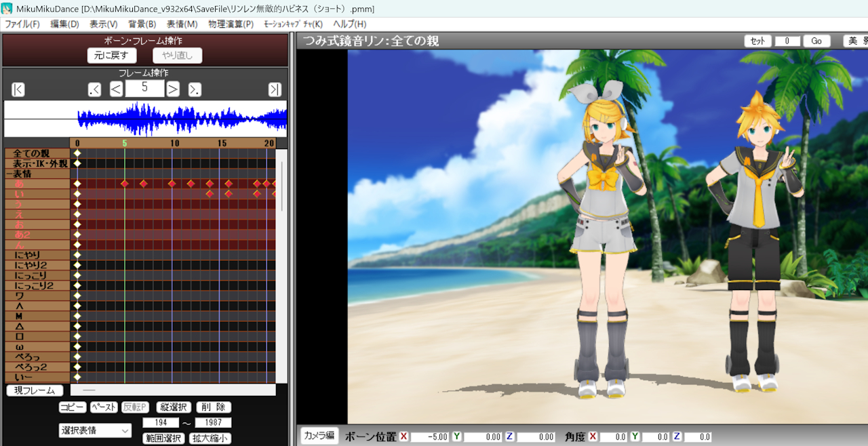
Task: Click the ペースト button
Action: click(104, 407)
